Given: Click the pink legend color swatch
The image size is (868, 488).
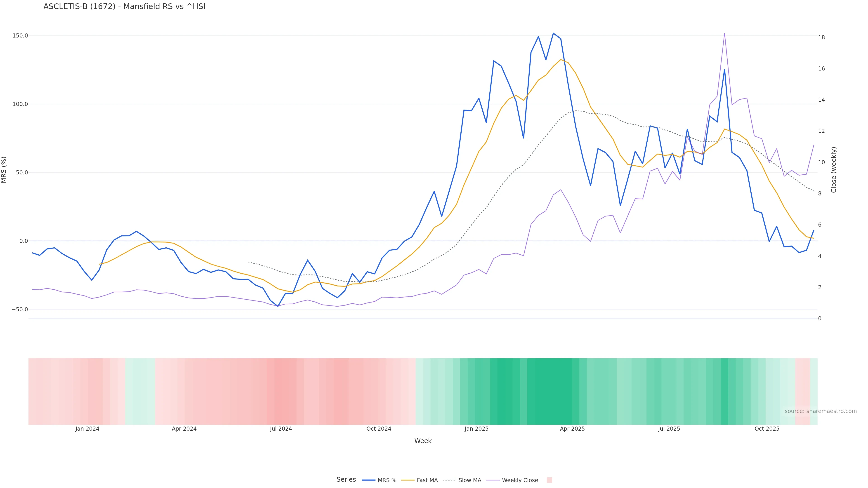Looking at the screenshot, I should coord(549,480).
